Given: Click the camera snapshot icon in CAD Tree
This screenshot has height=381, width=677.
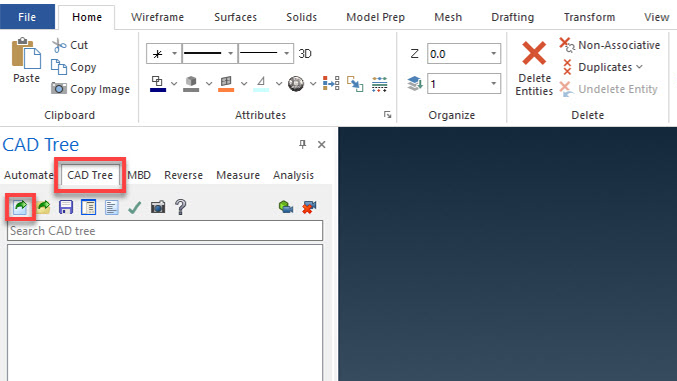Looking at the screenshot, I should coord(158,207).
